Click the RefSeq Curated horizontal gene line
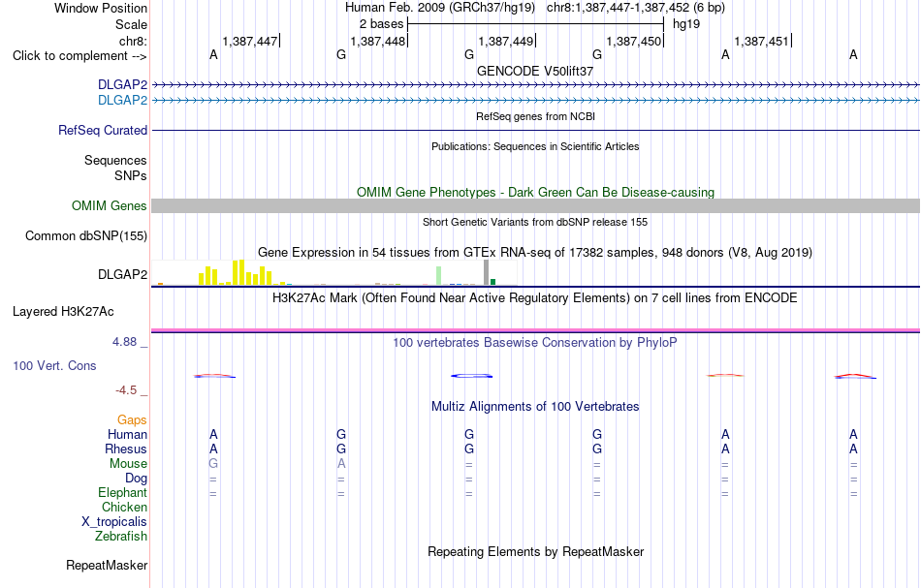 pos(535,130)
